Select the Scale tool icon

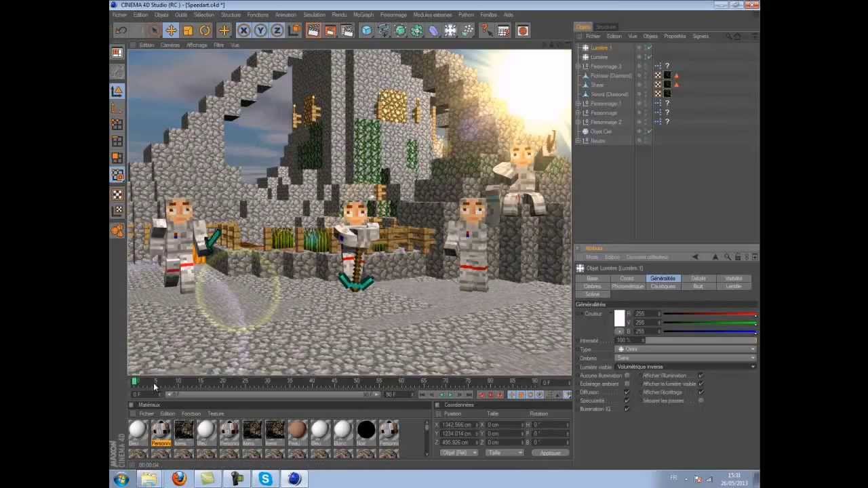188,30
